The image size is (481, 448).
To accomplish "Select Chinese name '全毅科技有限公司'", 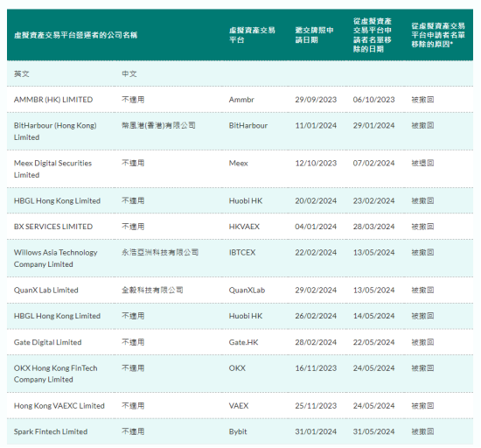I will (x=152, y=290).
